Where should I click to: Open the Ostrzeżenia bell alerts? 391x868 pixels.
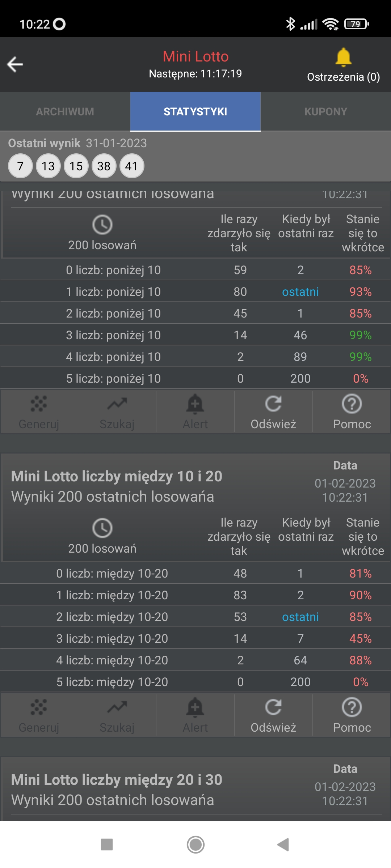(x=343, y=65)
